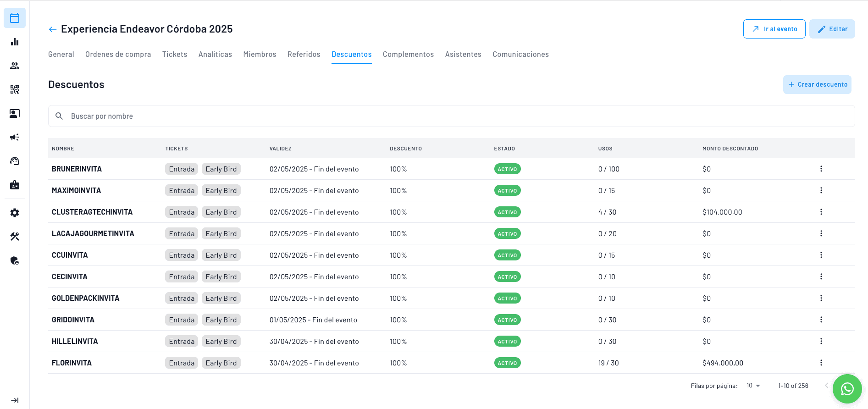Switch to the Analíticas tab
This screenshot has width=868, height=409.
215,54
